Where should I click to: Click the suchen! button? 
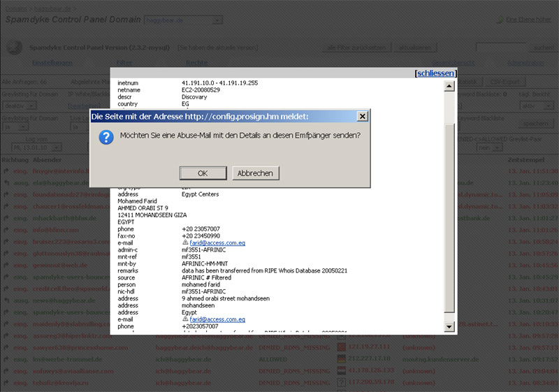coord(543,48)
